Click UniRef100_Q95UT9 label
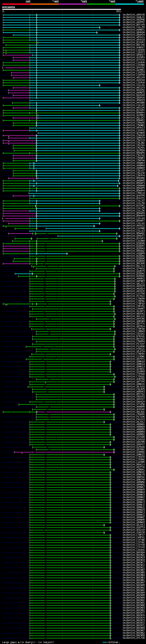 pyautogui.click(x=134, y=138)
